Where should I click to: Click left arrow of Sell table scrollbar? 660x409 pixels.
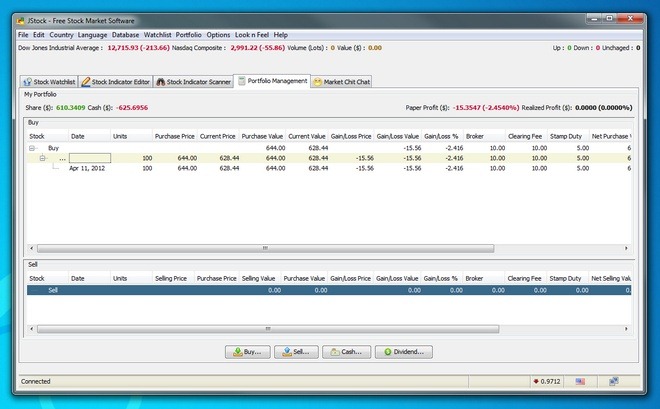coord(32,329)
